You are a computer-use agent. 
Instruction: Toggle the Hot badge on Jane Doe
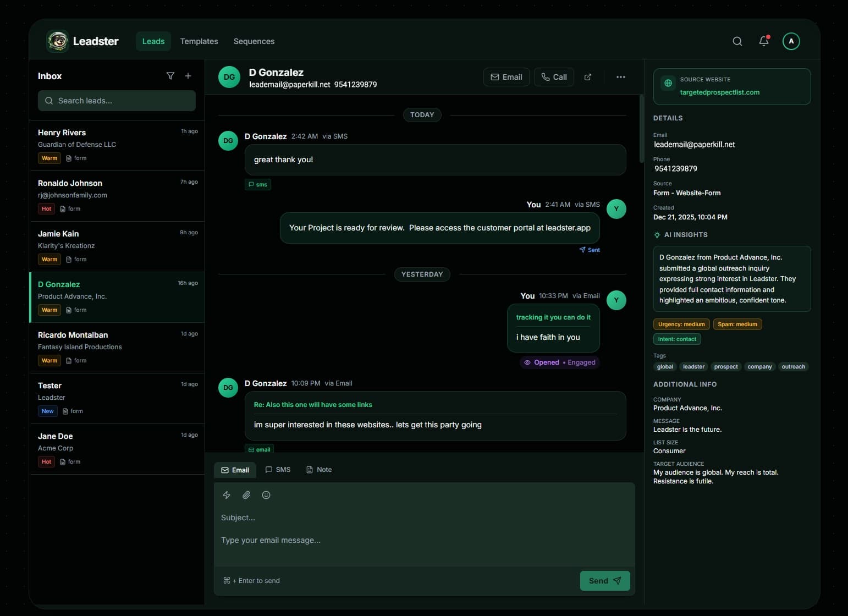[x=46, y=461]
